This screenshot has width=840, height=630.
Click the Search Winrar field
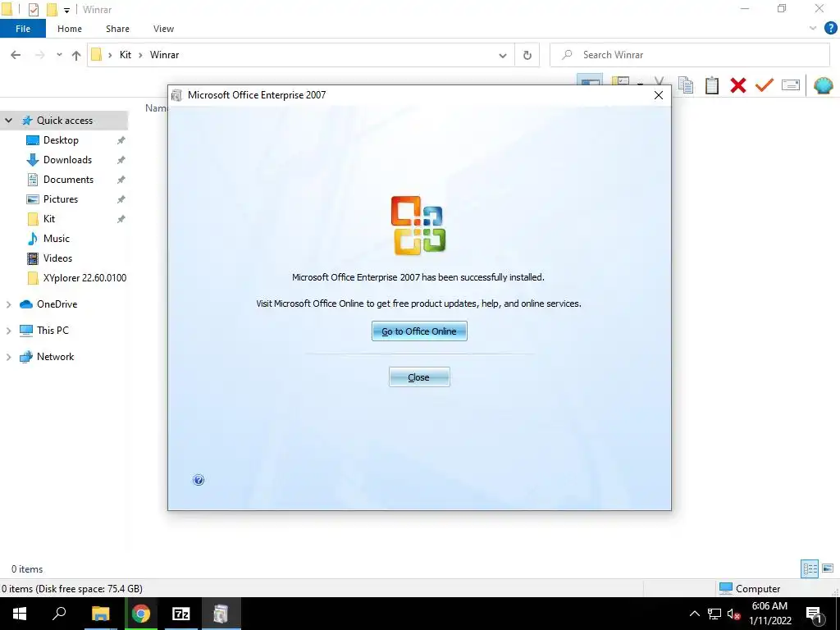pyautogui.click(x=690, y=55)
